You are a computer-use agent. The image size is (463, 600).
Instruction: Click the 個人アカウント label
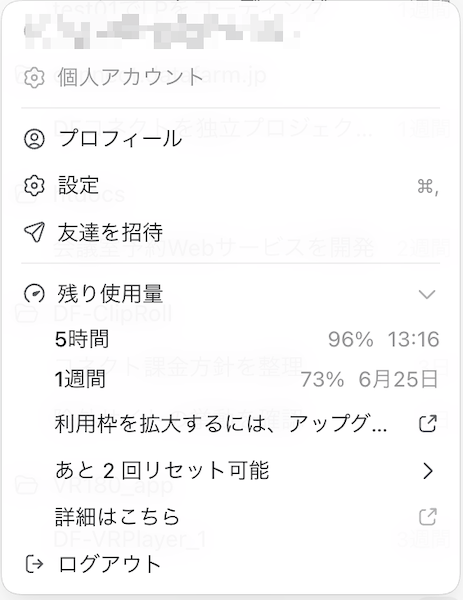(x=130, y=77)
